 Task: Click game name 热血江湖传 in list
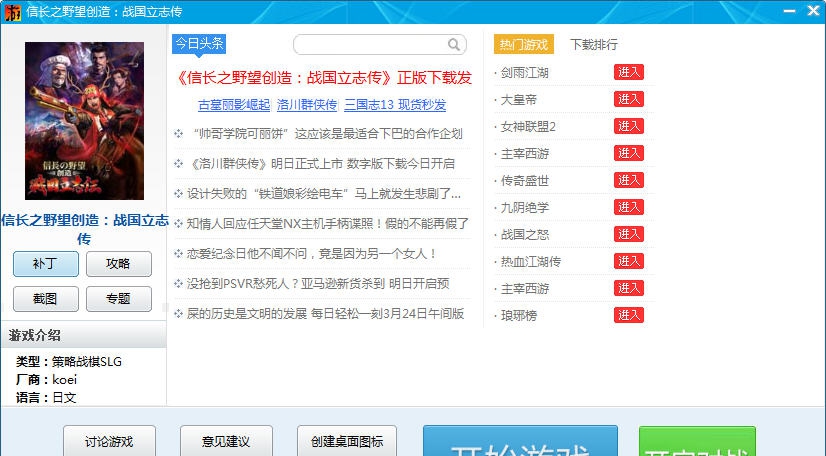(x=530, y=262)
